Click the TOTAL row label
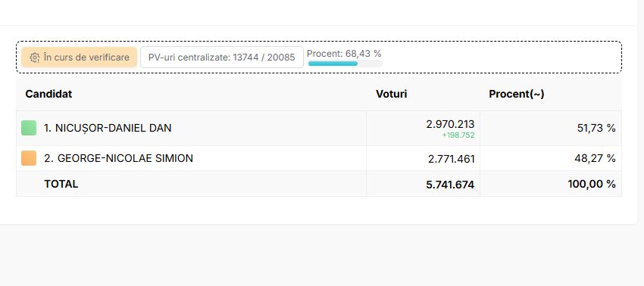The image size is (644, 286). click(61, 184)
